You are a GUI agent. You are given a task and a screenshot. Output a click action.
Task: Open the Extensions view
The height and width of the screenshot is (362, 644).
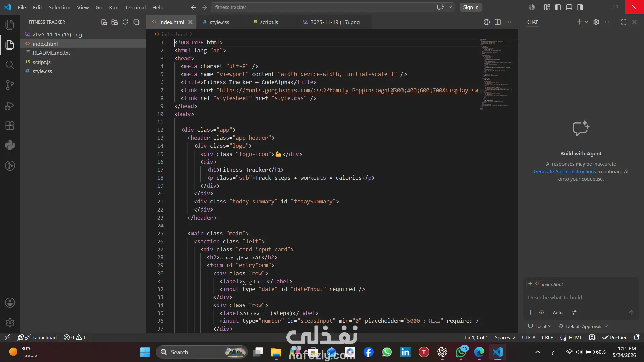point(10,126)
